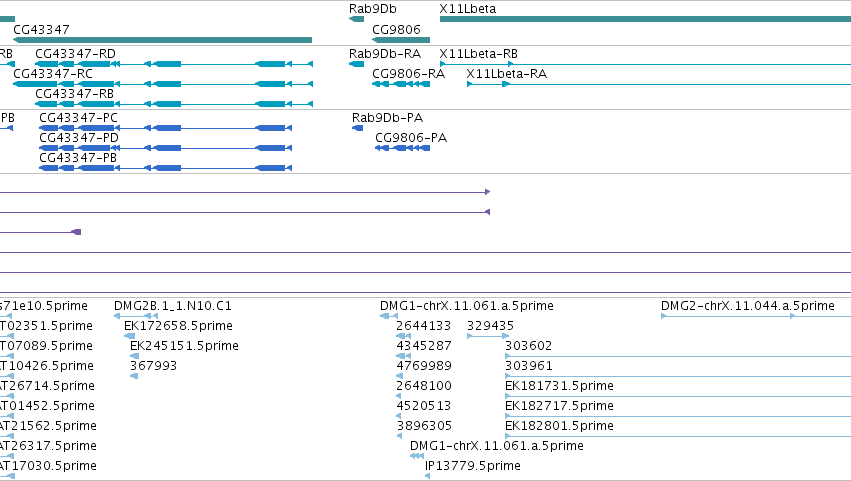This screenshot has height=481, width=851.
Task: Click the EST label ending T10426.5prime
Action: [x=47, y=366]
